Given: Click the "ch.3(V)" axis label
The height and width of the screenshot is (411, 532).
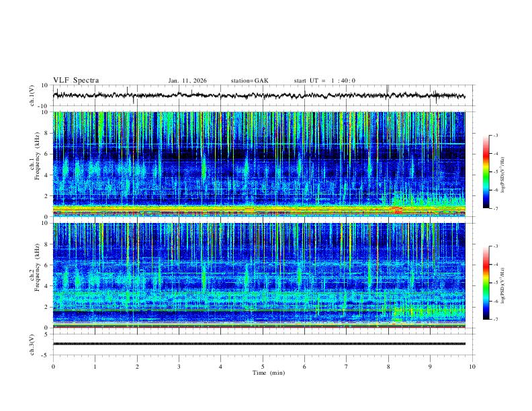Looking at the screenshot, I should click(32, 345).
